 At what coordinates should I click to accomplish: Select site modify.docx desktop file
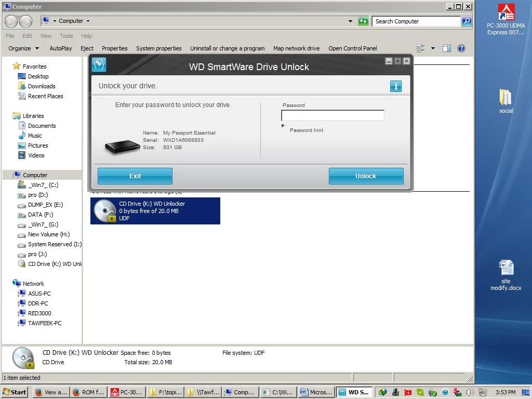pyautogui.click(x=506, y=275)
